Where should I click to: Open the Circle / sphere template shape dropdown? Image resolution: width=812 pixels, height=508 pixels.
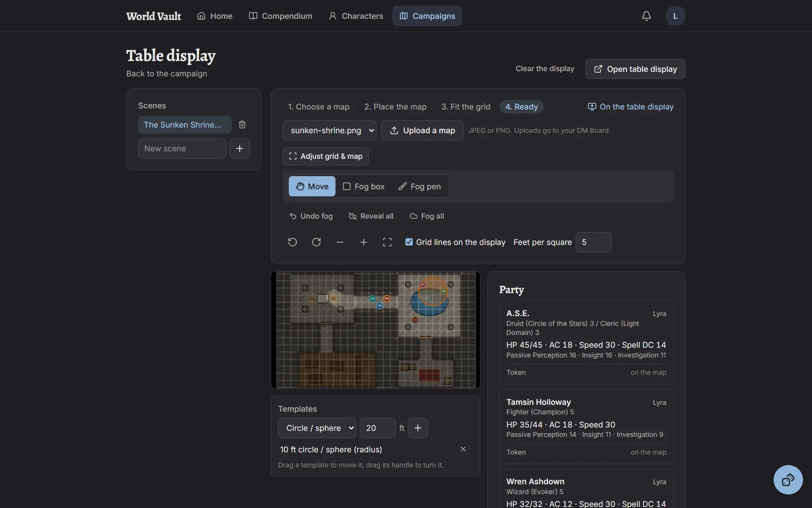[x=317, y=428]
